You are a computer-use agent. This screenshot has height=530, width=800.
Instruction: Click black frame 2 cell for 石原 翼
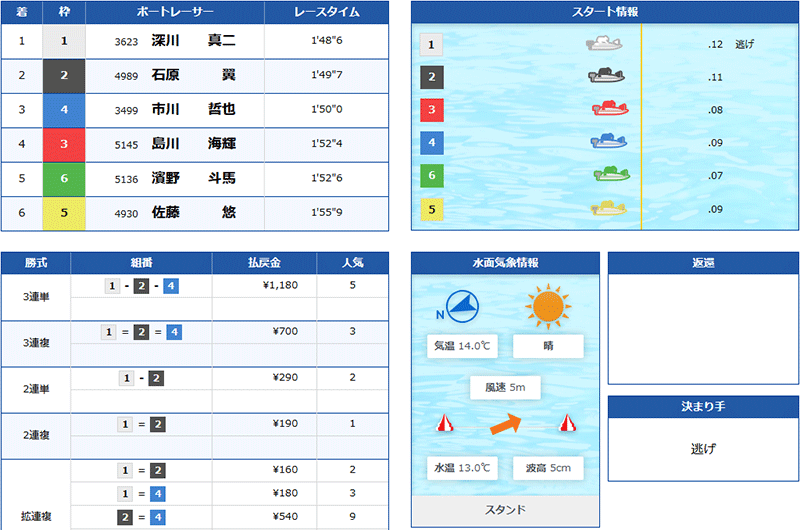pos(64,75)
